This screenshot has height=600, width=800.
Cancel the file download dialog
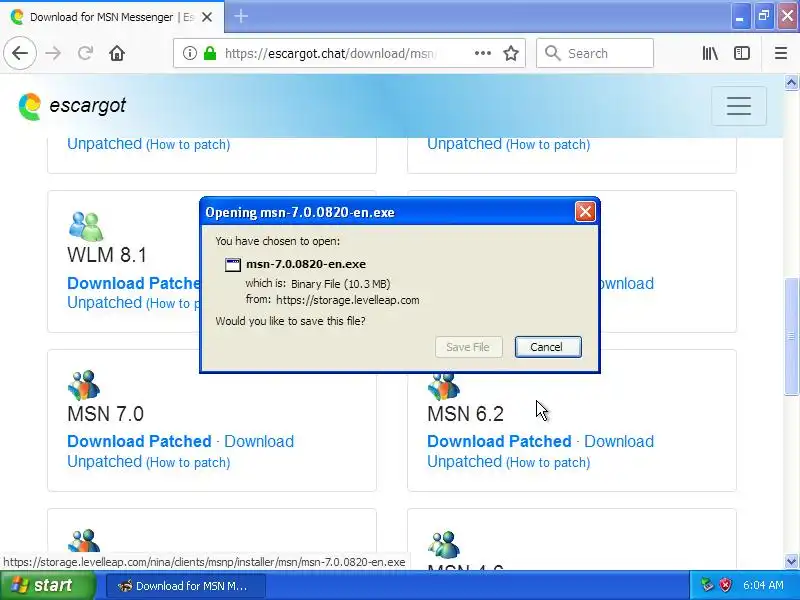tap(548, 347)
